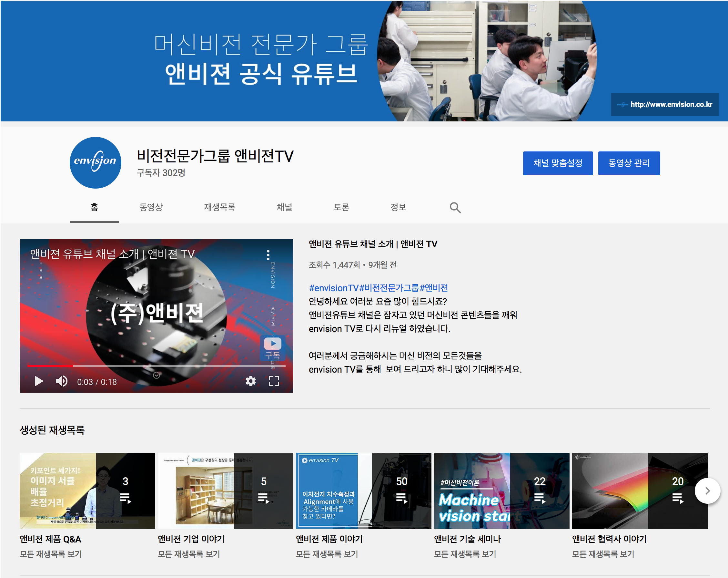Open 앤비젼 기술 세미나 playlist thumbnail
Image resolution: width=728 pixels, height=578 pixels.
point(502,490)
